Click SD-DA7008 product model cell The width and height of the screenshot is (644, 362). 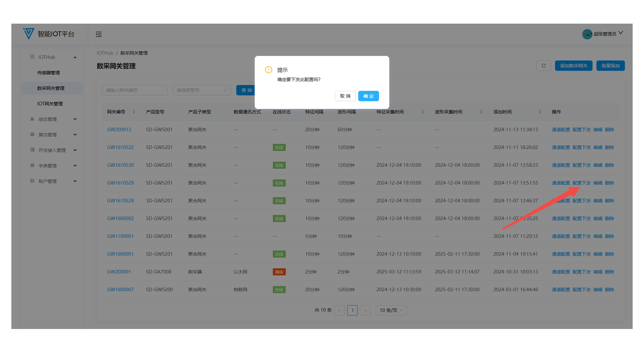click(159, 272)
